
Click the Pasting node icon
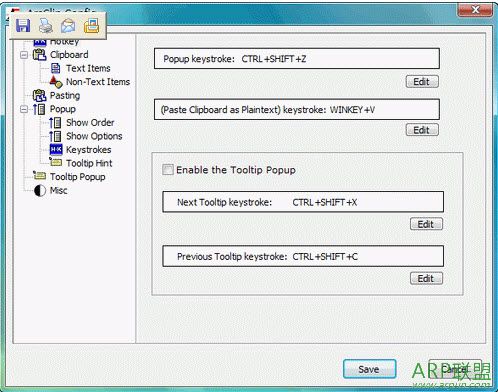point(39,96)
